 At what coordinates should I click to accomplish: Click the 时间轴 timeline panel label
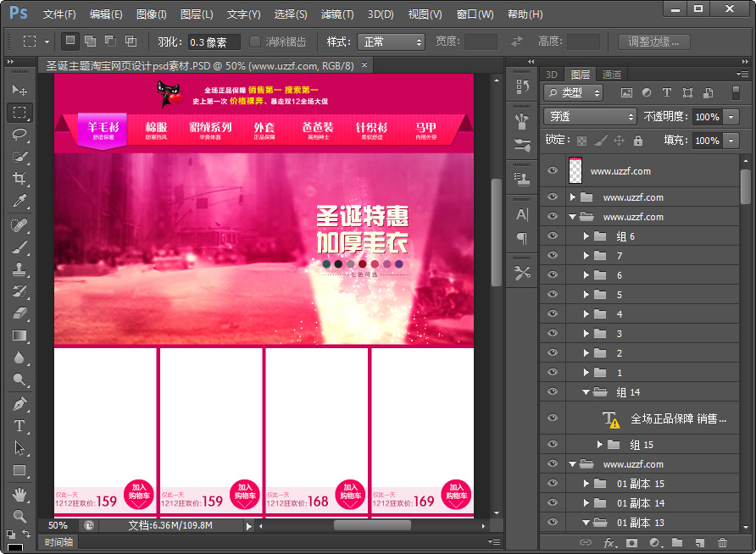[x=59, y=542]
